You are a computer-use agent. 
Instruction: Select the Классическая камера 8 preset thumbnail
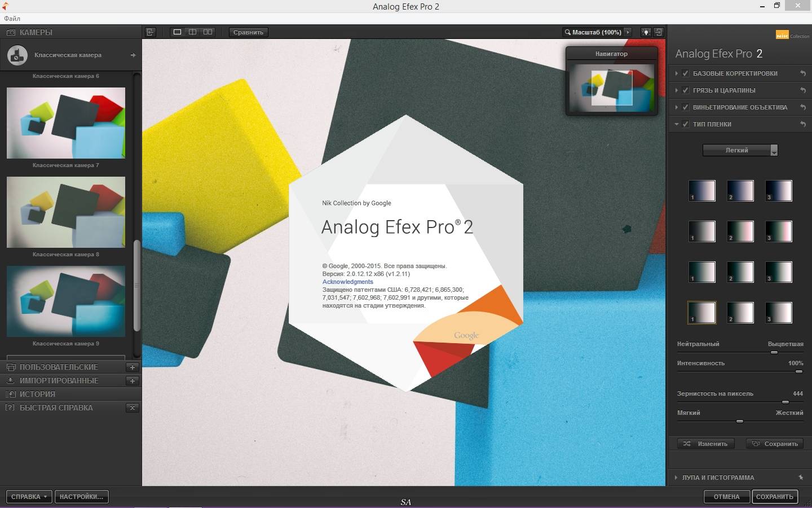66,212
